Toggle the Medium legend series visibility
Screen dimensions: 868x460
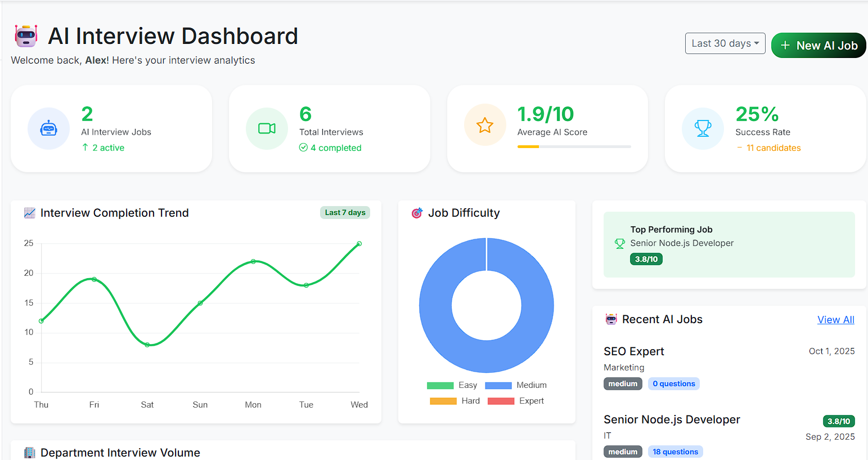coord(515,385)
